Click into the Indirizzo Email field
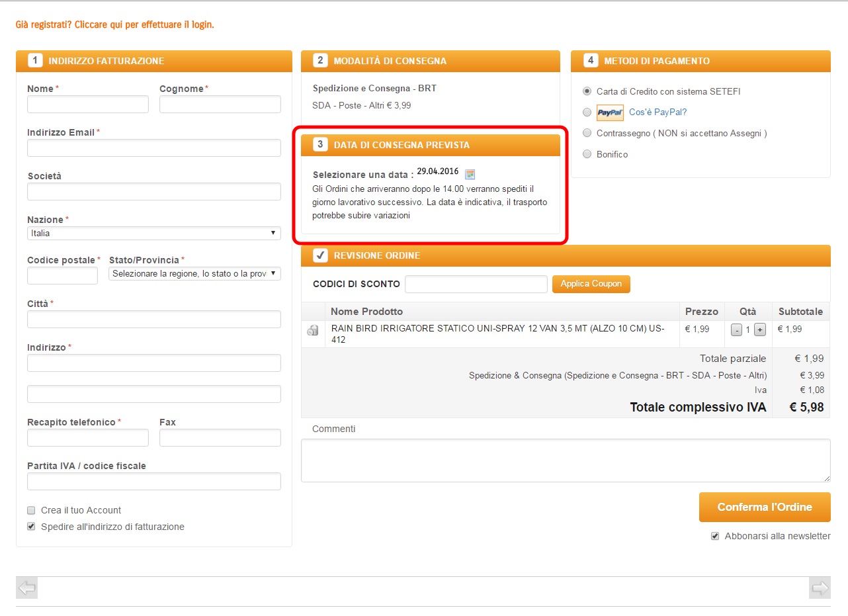Image resolution: width=848 pixels, height=616 pixels. [x=153, y=148]
